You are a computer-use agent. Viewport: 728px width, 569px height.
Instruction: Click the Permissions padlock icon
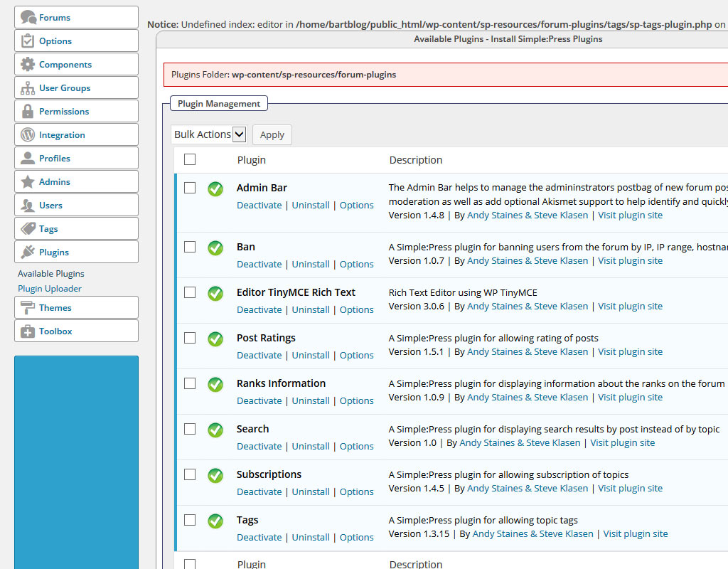28,111
